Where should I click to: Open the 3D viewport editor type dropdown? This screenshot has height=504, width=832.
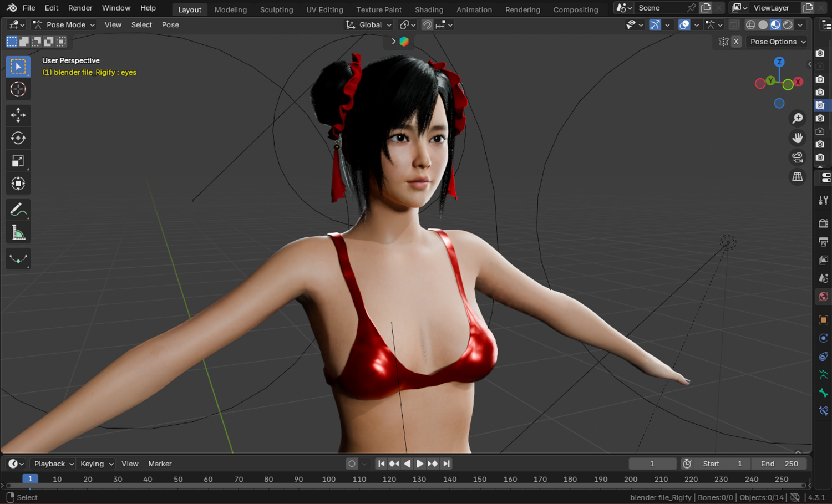tap(17, 25)
